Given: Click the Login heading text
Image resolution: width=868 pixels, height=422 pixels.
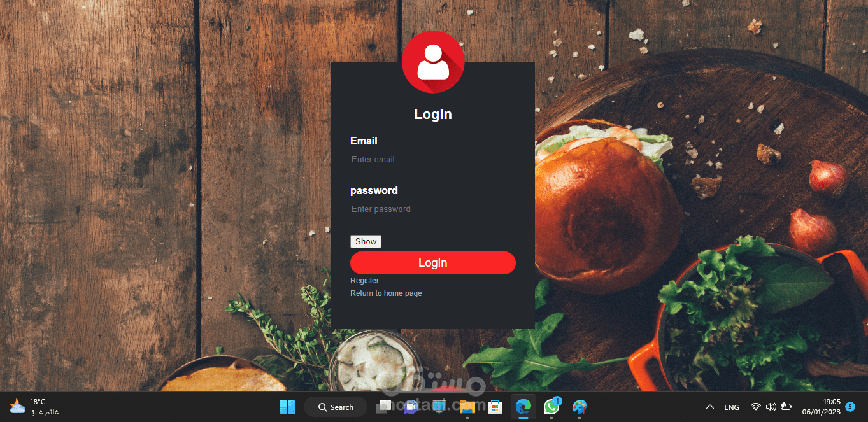Looking at the screenshot, I should 433,114.
